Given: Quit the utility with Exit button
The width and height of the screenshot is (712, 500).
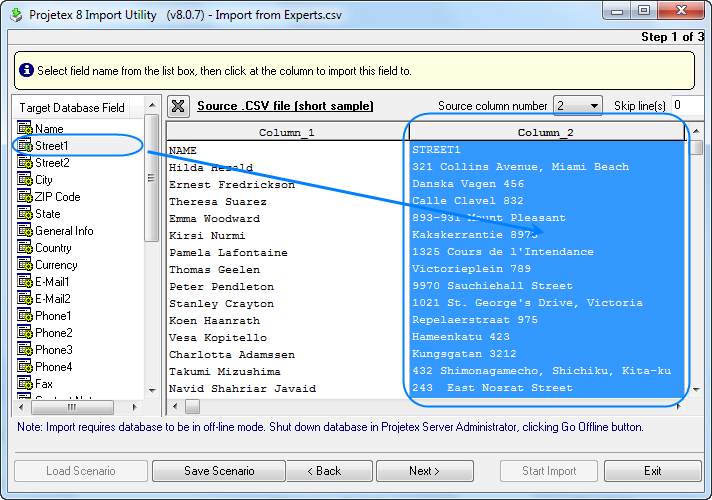Looking at the screenshot, I should point(653,471).
